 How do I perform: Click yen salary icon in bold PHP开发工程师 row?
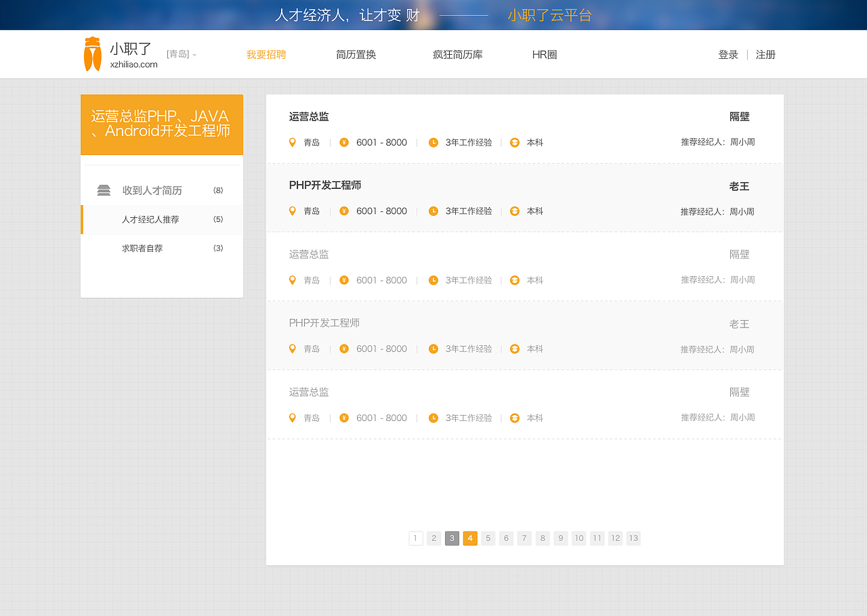click(x=344, y=211)
